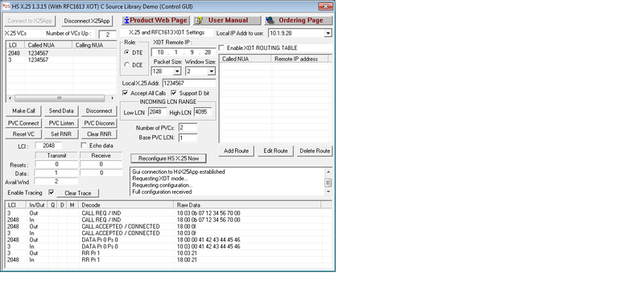
Task: Click the PVC Disconn button
Action: coord(99,123)
